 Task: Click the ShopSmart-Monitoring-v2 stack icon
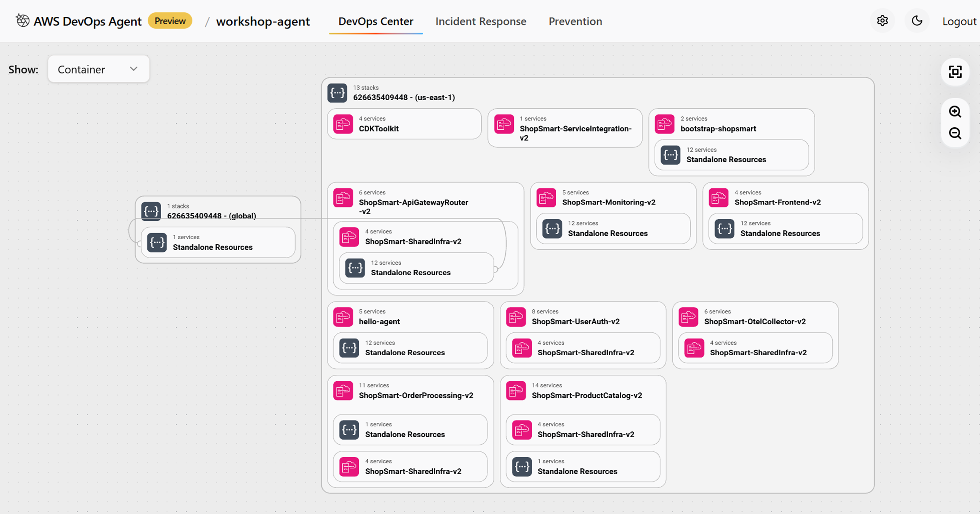click(546, 198)
